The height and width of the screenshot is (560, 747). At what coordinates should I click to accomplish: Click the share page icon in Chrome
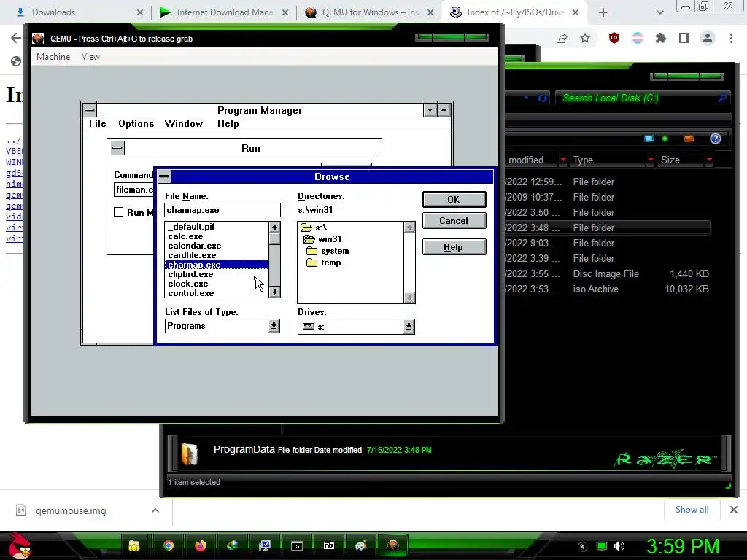(562, 38)
